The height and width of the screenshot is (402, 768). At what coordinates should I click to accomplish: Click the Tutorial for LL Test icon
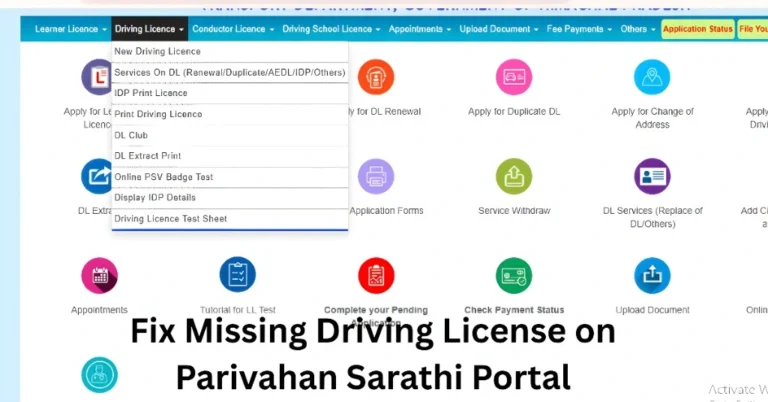click(x=238, y=275)
